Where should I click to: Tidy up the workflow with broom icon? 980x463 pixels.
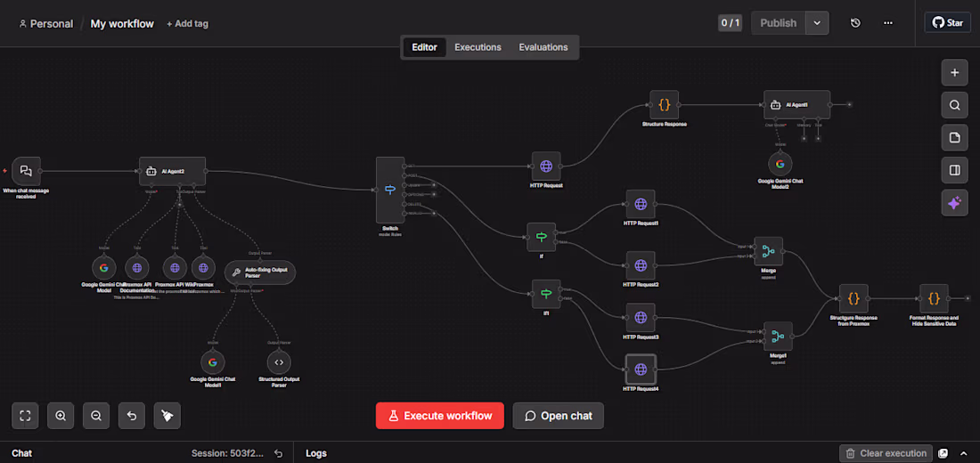pos(167,416)
